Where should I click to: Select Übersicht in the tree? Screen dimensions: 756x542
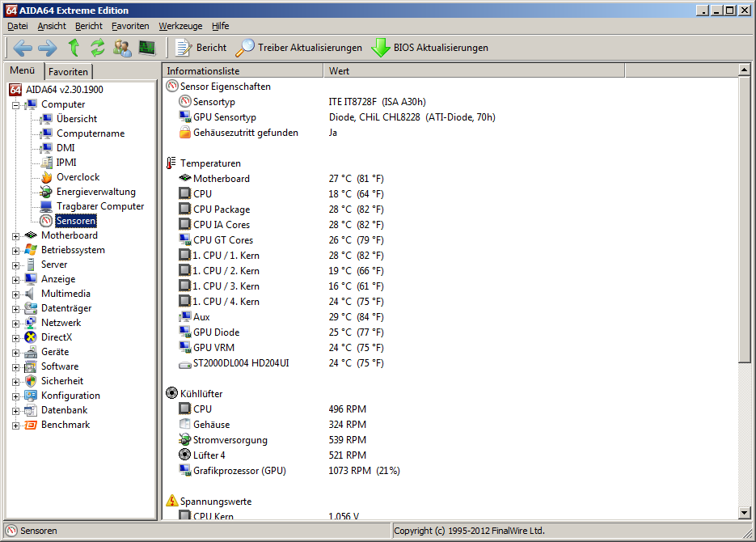(x=77, y=119)
